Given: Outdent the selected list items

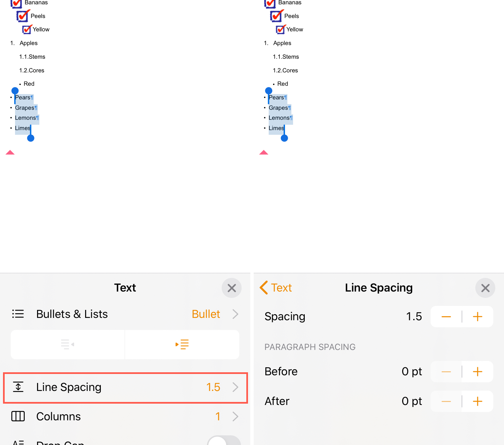Looking at the screenshot, I should (x=68, y=345).
